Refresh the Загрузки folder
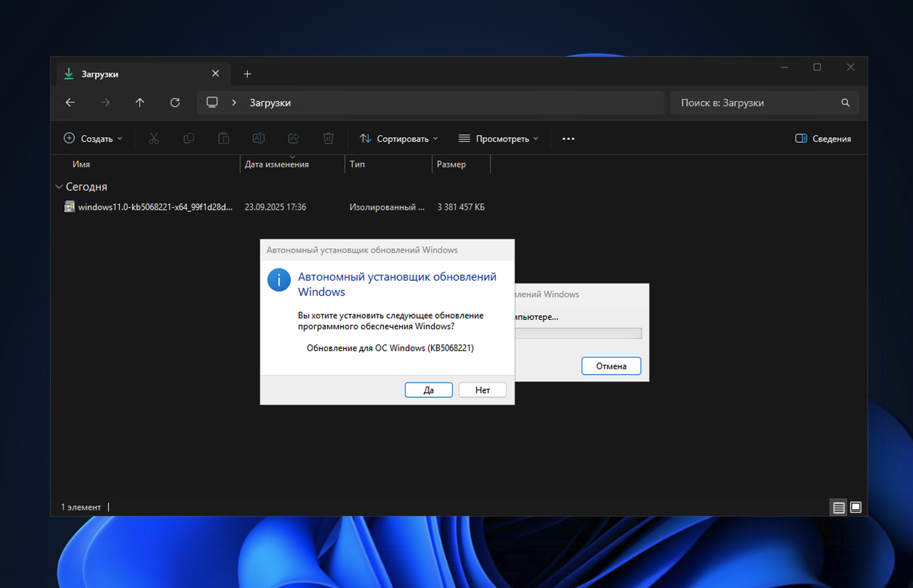The width and height of the screenshot is (913, 588). (175, 103)
